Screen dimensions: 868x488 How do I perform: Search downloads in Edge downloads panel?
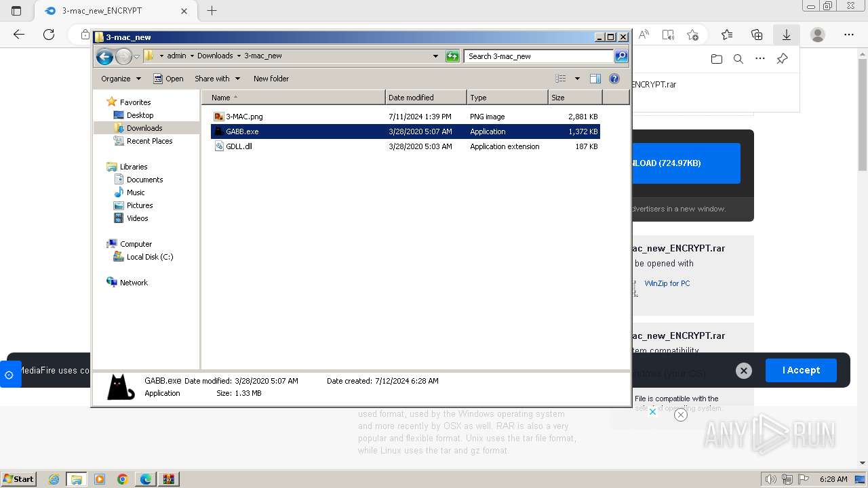coord(738,59)
